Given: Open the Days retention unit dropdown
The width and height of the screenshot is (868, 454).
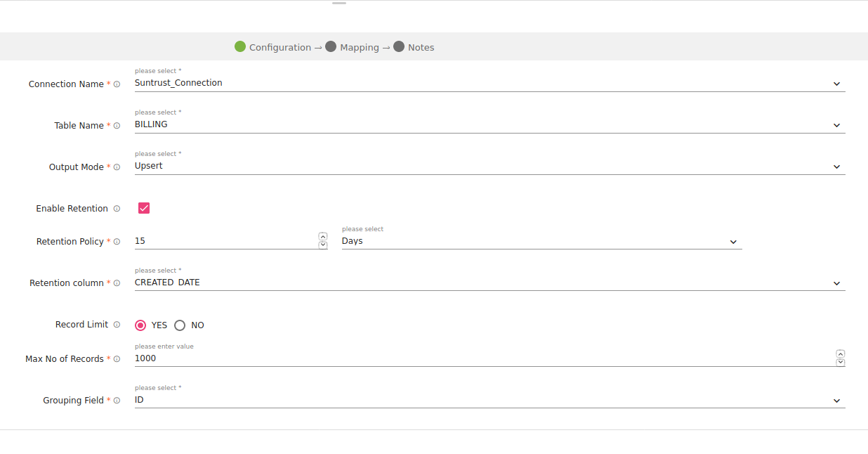Looking at the screenshot, I should tap(541, 241).
